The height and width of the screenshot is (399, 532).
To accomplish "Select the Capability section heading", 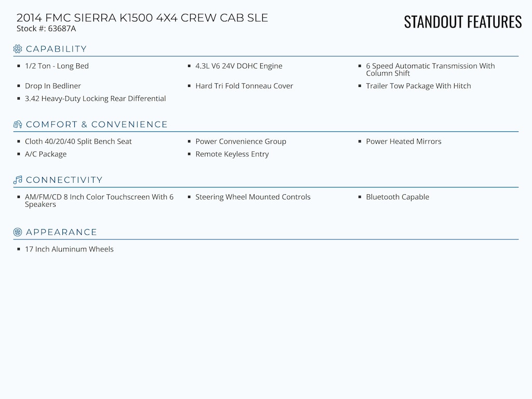I will pos(56,49).
